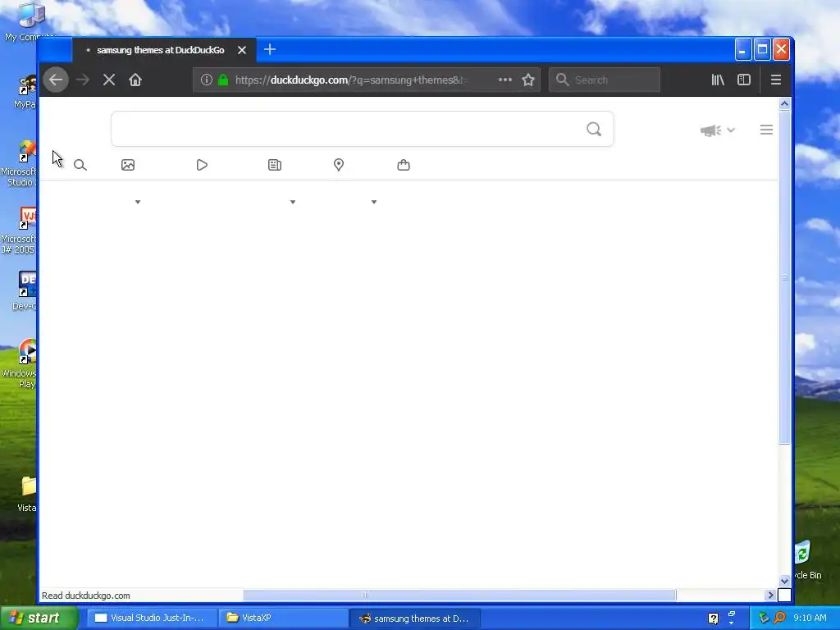Image resolution: width=840 pixels, height=630 pixels.
Task: Select the Dev-C++ desktop shortcut
Action: point(24,291)
